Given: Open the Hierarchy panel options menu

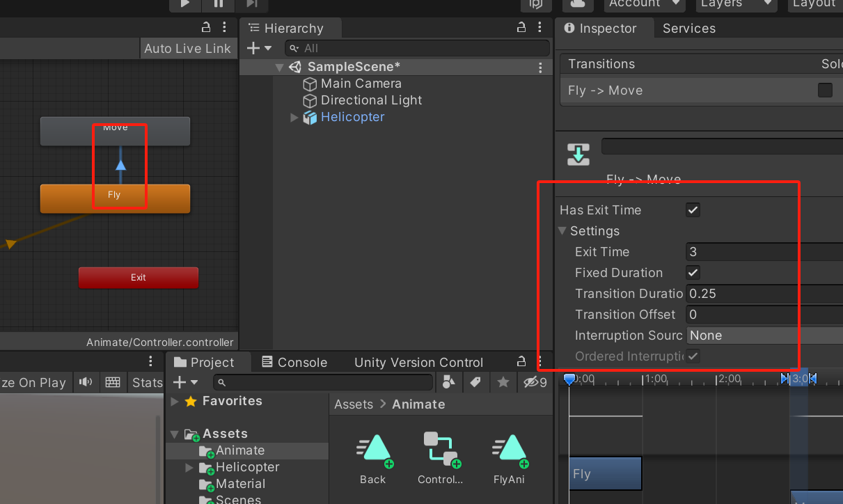Looking at the screenshot, I should [x=540, y=28].
